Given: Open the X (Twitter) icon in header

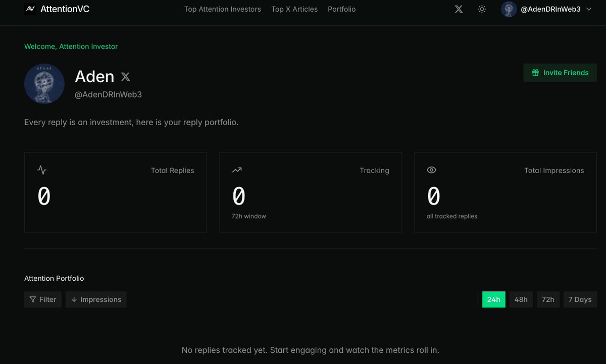Looking at the screenshot, I should [x=459, y=9].
